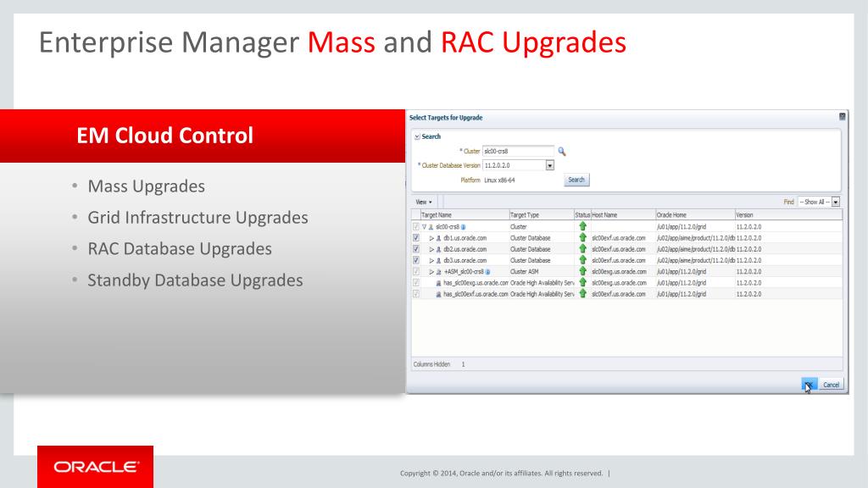Select the db2.us.oracle.com target name
Image resolution: width=868 pixels, height=488 pixels.
465,250
